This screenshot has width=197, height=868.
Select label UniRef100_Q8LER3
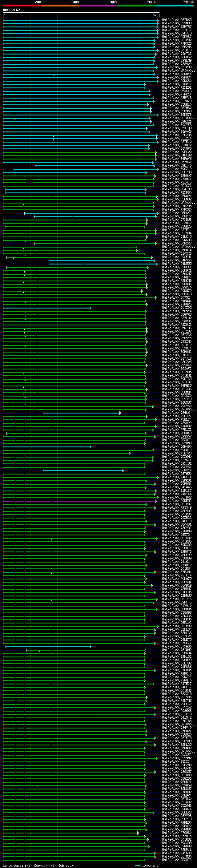point(177,813)
